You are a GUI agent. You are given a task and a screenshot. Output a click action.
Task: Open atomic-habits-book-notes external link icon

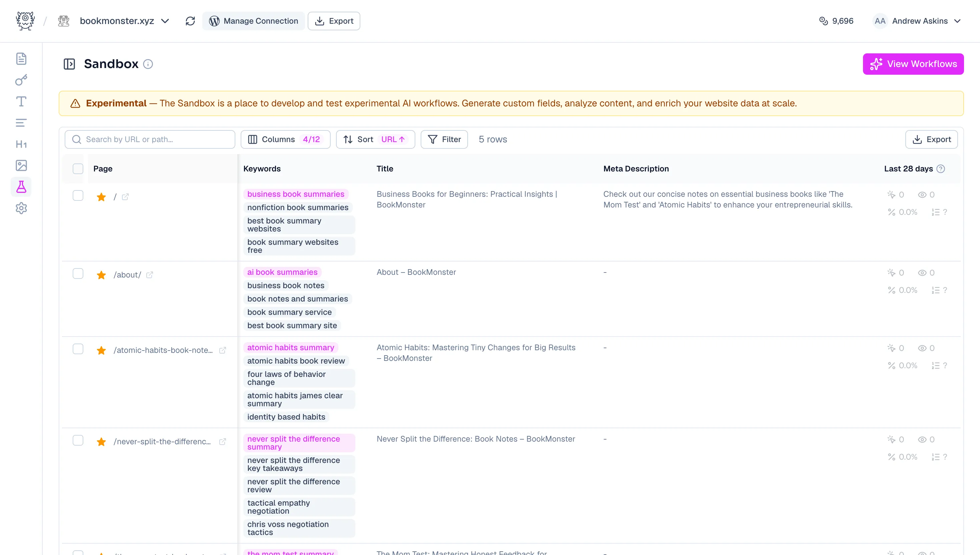(x=223, y=350)
